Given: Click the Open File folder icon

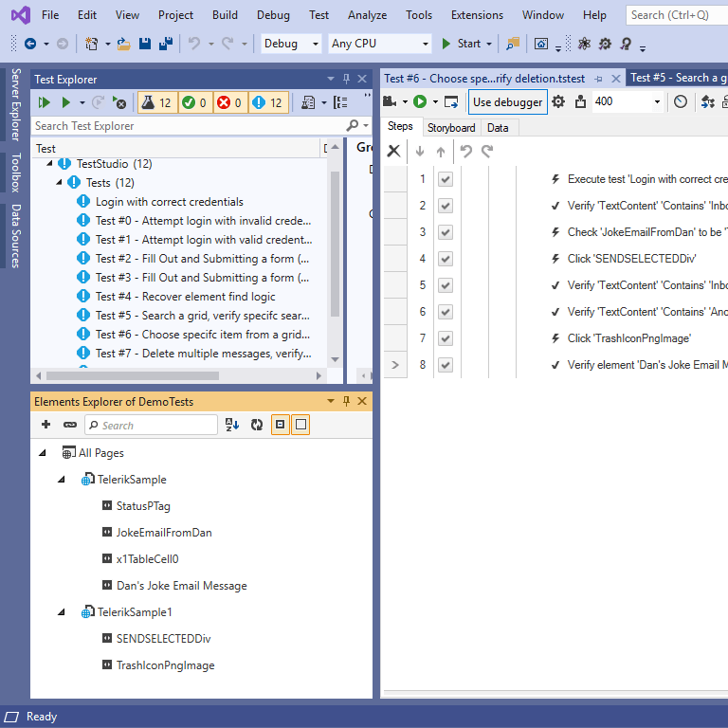Looking at the screenshot, I should (x=123, y=44).
